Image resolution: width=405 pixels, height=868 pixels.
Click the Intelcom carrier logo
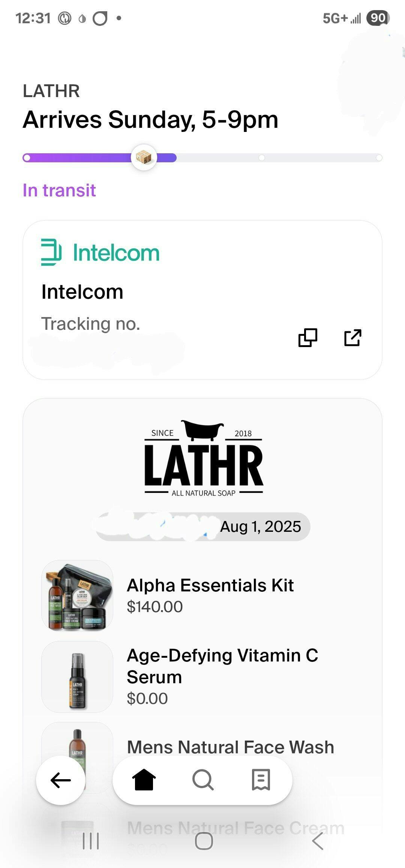[x=100, y=253]
